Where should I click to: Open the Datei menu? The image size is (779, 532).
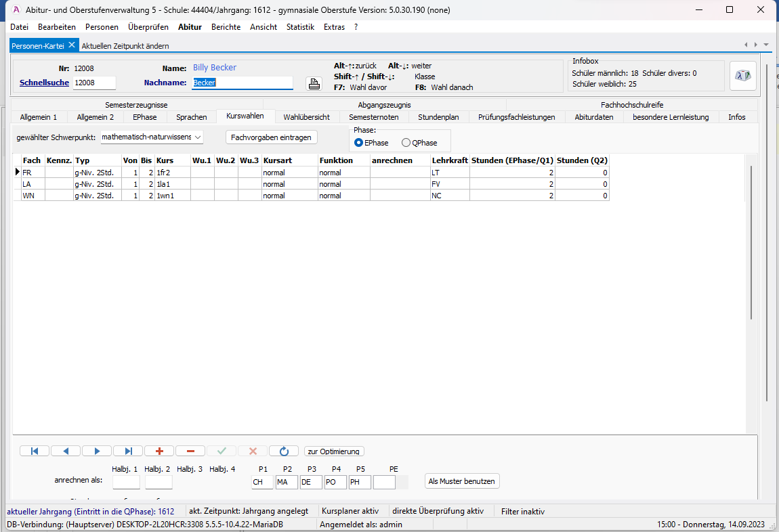click(x=19, y=27)
